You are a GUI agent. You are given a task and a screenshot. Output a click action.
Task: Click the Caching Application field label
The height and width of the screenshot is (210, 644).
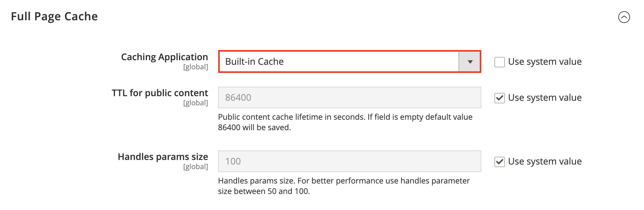165,57
